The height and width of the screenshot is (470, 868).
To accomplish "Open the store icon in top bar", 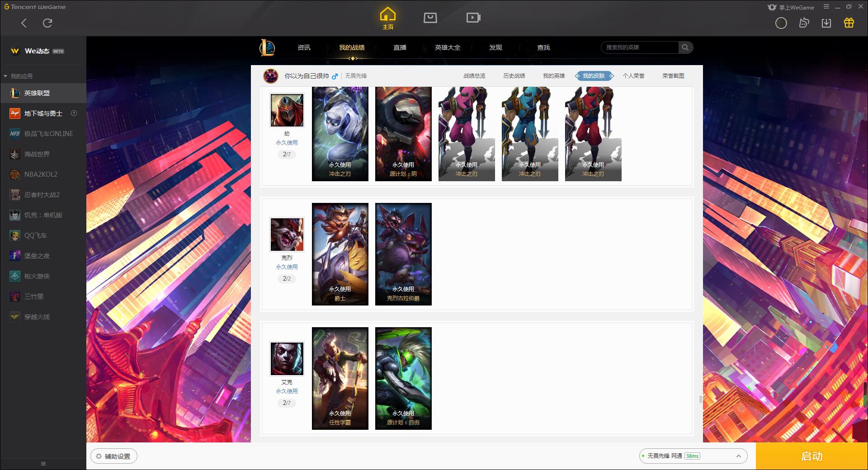I will [430, 18].
